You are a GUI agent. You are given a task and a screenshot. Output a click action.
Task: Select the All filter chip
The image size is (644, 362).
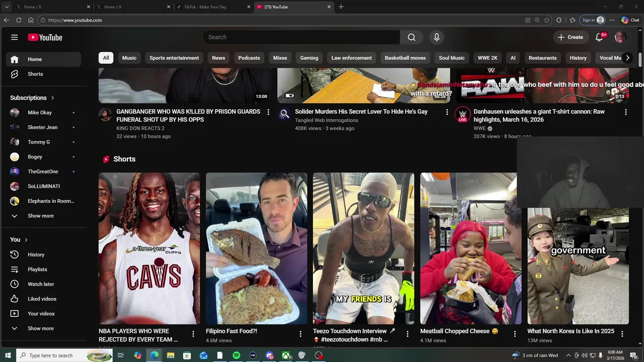(106, 58)
